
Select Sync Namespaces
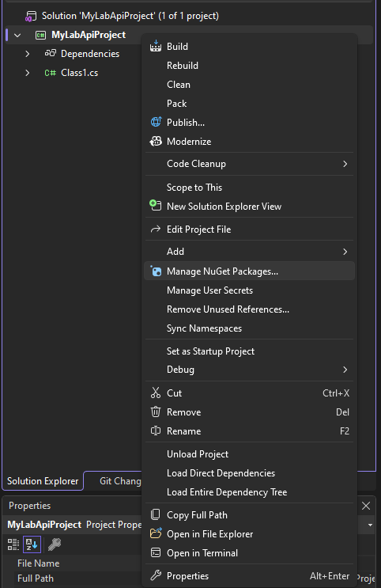click(x=249, y=328)
